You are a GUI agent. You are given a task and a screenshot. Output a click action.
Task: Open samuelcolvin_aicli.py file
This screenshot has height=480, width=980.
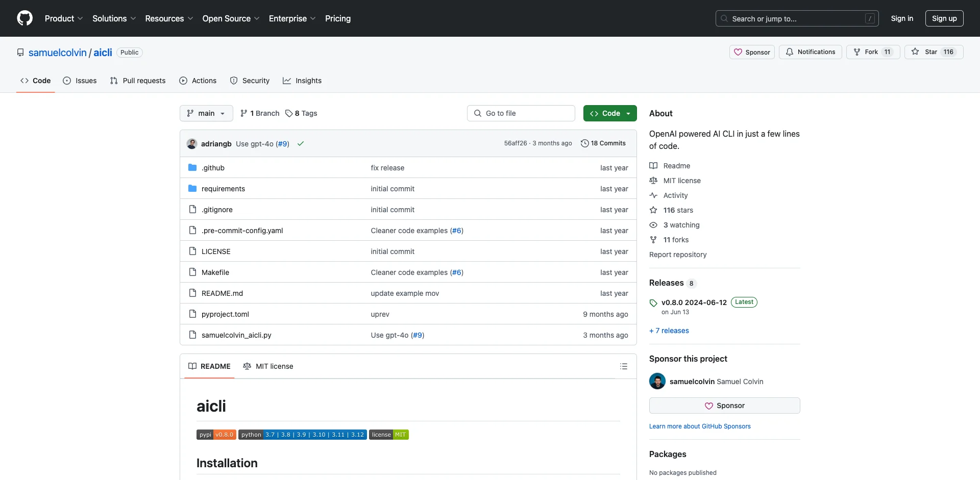click(236, 335)
